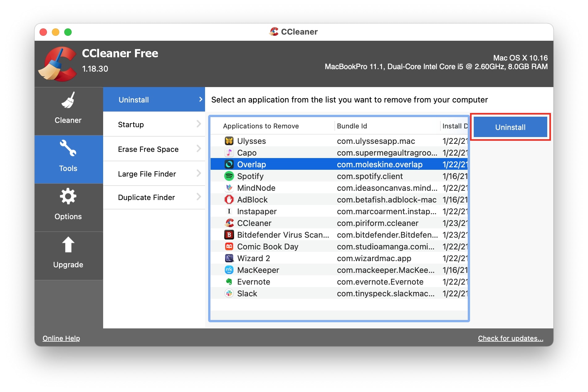Select the Spotify application name

coord(250,176)
